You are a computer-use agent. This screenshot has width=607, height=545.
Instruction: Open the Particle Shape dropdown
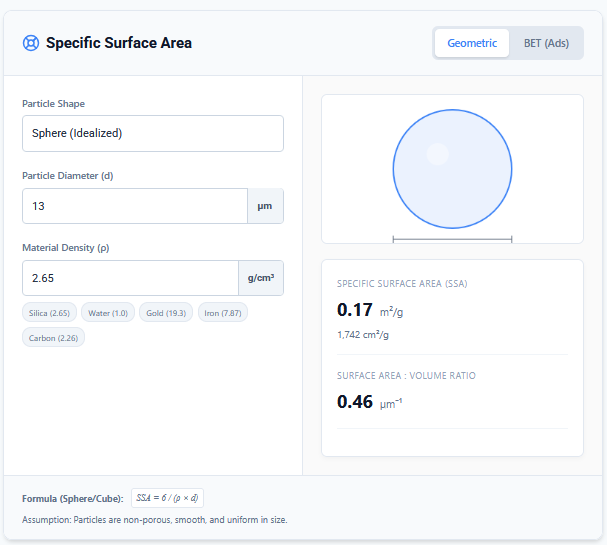pyautogui.click(x=153, y=133)
